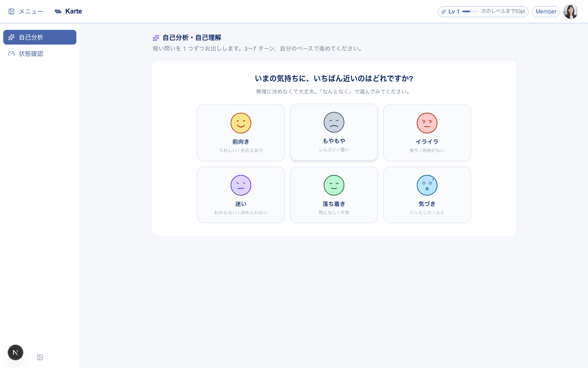Click the sparkle icon in 自己分析 item
This screenshot has height=368, width=588.
tap(11, 37)
